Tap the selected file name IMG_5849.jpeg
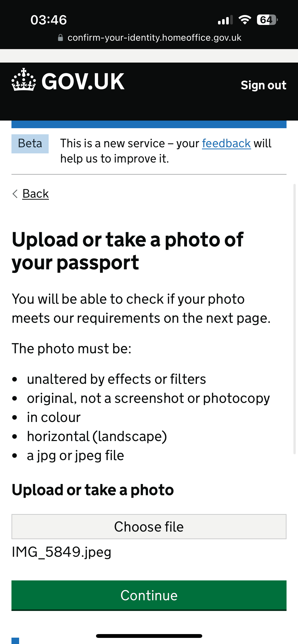Image resolution: width=298 pixels, height=644 pixels. pyautogui.click(x=62, y=552)
